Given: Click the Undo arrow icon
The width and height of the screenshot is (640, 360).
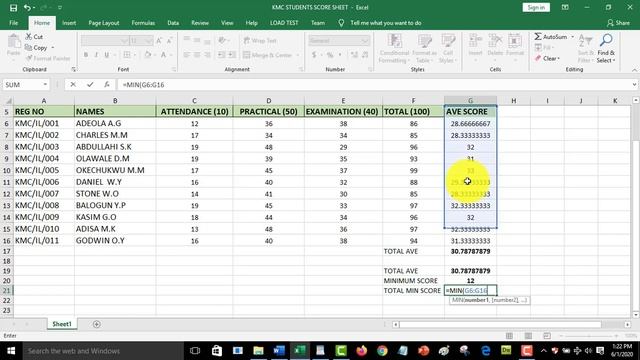Looking at the screenshot, I should [27, 8].
